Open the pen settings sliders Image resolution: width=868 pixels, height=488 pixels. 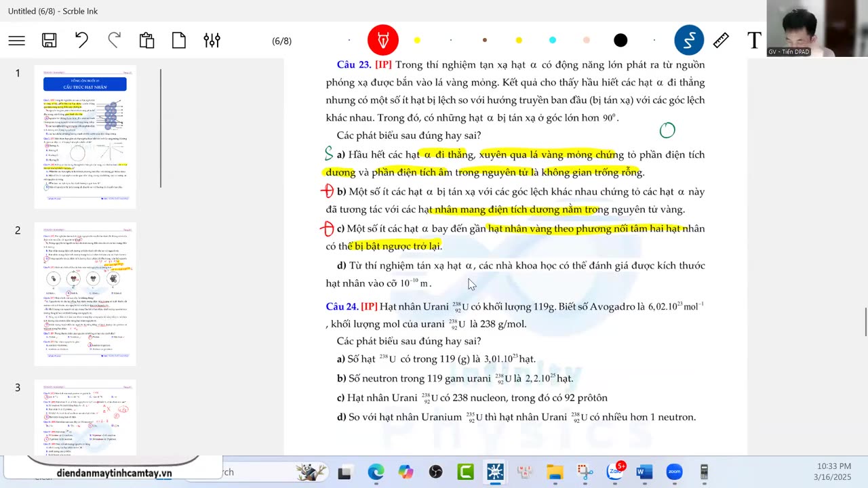point(212,41)
